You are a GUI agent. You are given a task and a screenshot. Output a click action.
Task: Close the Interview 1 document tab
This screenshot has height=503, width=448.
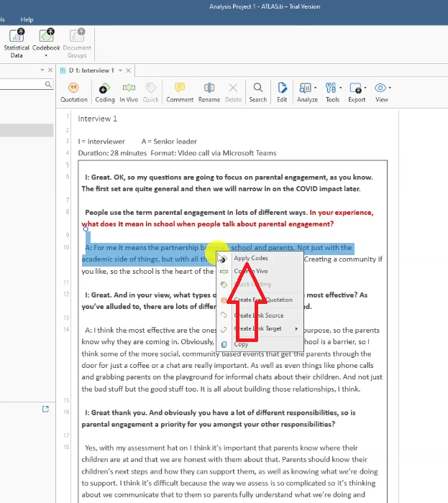[x=129, y=70]
